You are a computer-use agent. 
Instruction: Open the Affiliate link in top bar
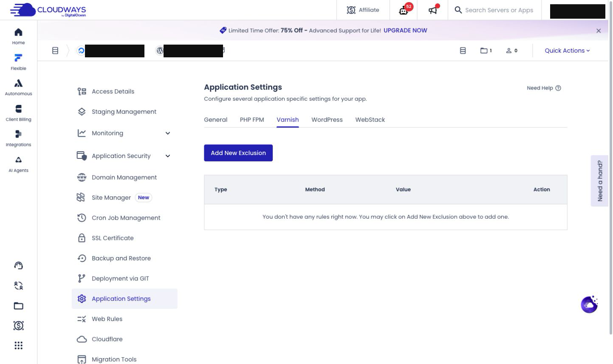click(363, 10)
